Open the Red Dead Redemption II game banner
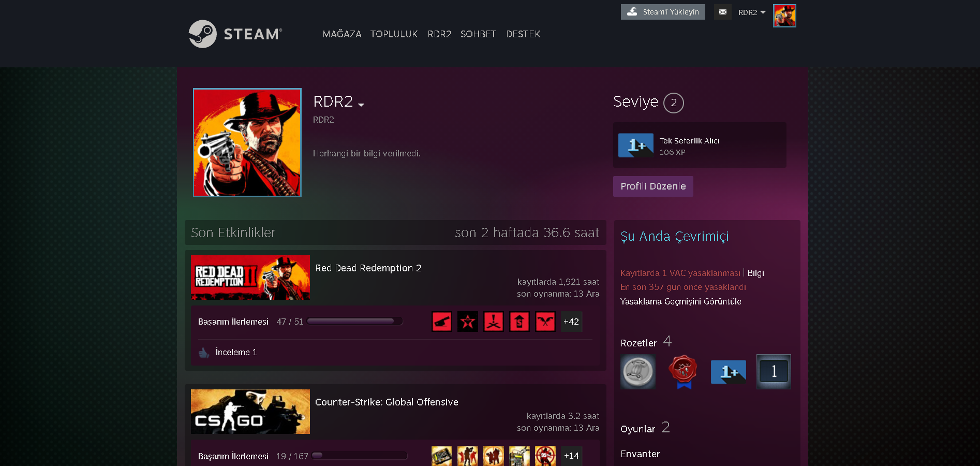This screenshot has width=980, height=466. 250,278
